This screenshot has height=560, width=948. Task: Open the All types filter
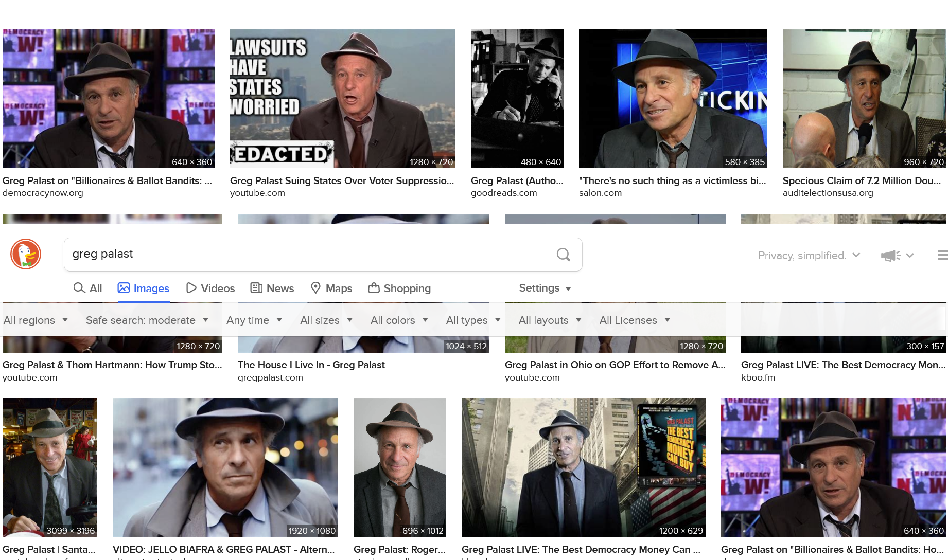tap(473, 320)
